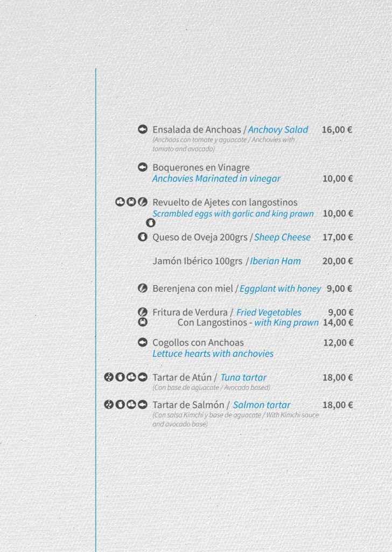Click the 14,00 € king prawn price
The image size is (392, 552).
(x=338, y=322)
